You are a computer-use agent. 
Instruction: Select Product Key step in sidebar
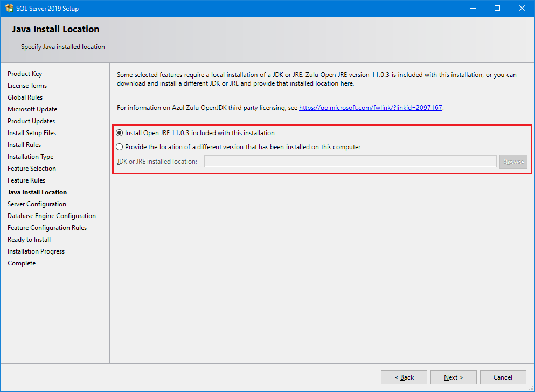point(25,74)
